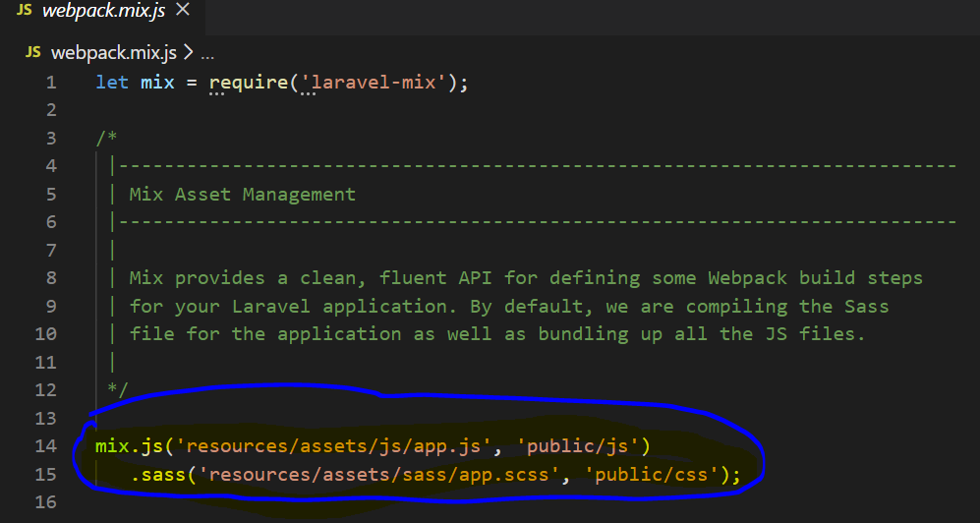
Task: Click the 'public/css' output path string
Action: (657, 476)
